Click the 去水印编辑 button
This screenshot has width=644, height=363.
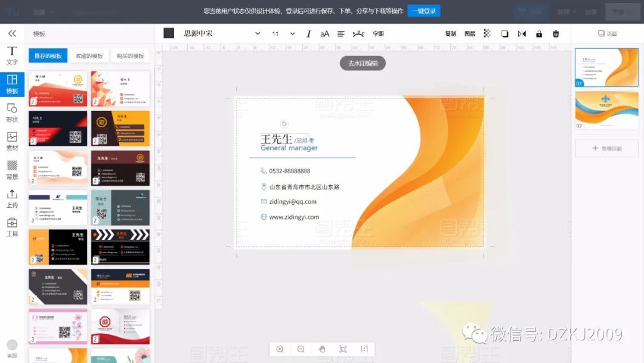pyautogui.click(x=363, y=63)
